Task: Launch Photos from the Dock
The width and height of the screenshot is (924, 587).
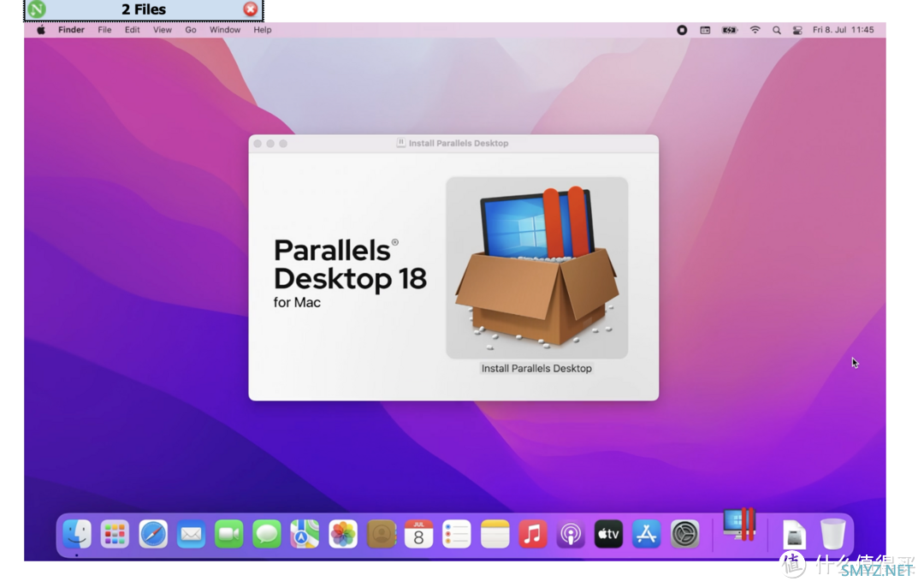Action: click(343, 535)
